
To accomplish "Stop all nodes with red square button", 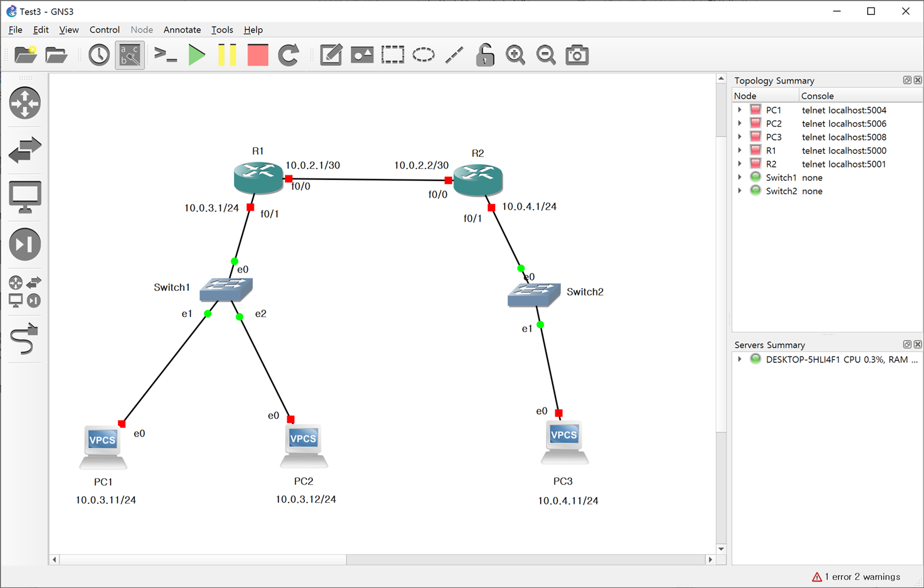I will 257,55.
